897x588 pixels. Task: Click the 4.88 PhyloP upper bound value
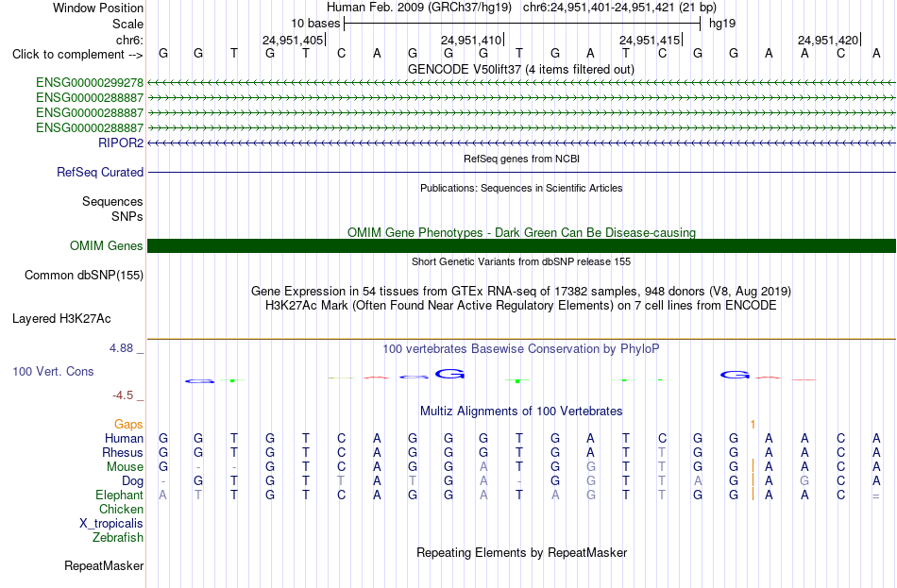tap(121, 348)
